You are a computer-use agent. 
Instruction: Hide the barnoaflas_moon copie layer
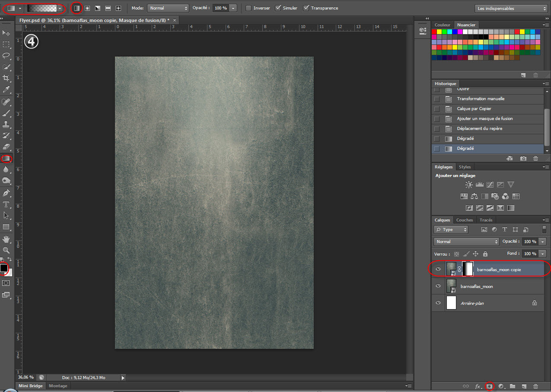(x=438, y=269)
